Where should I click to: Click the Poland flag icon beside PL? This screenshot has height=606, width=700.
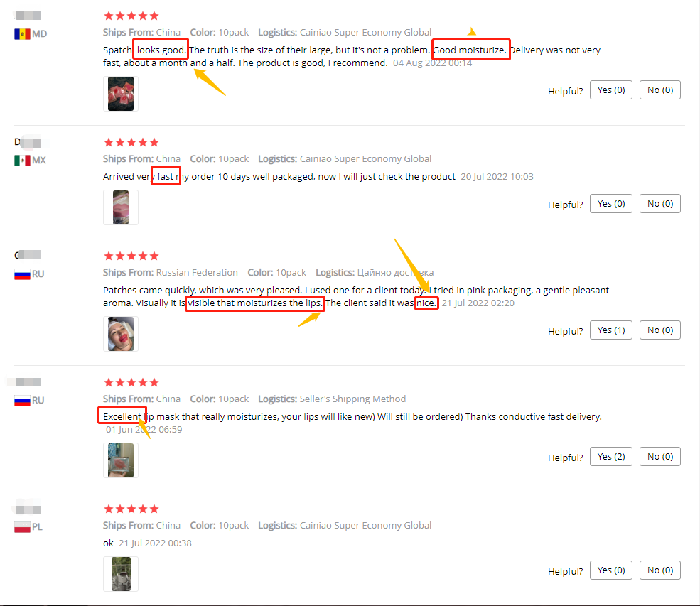point(22,527)
